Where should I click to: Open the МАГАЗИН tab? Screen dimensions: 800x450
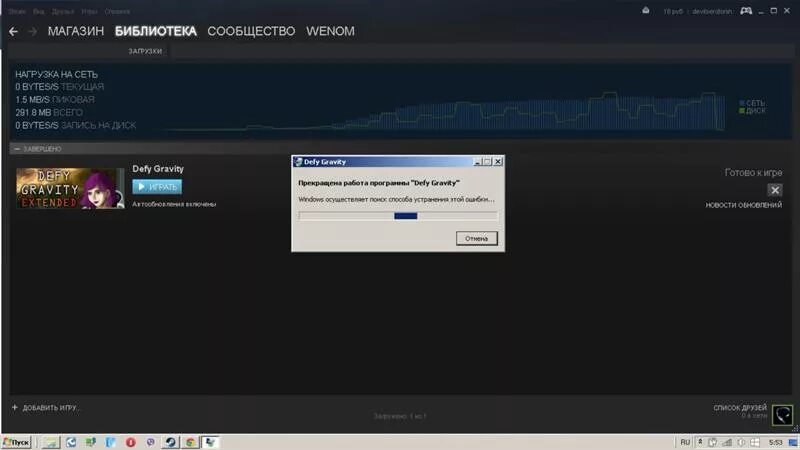pos(76,31)
